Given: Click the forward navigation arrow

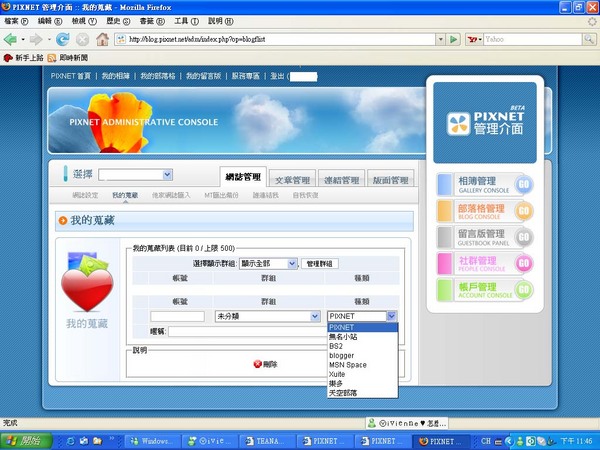Looking at the screenshot, I should tap(36, 39).
